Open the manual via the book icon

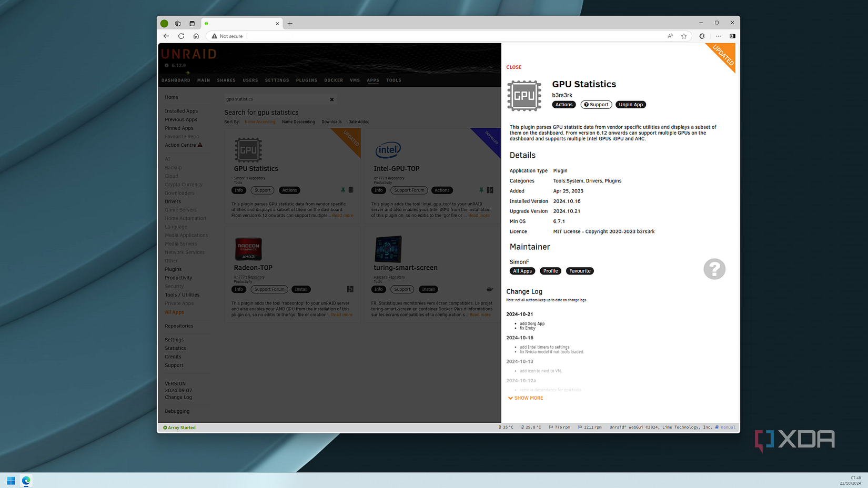coord(716,427)
